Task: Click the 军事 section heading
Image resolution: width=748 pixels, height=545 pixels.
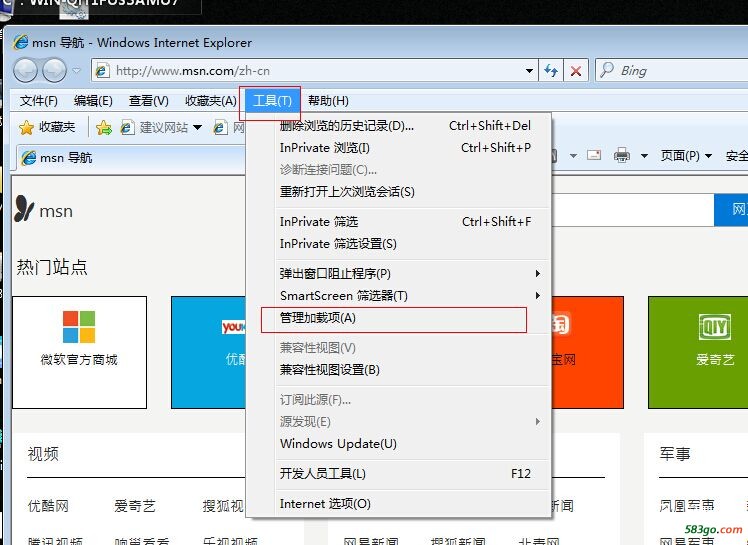Action: [675, 453]
